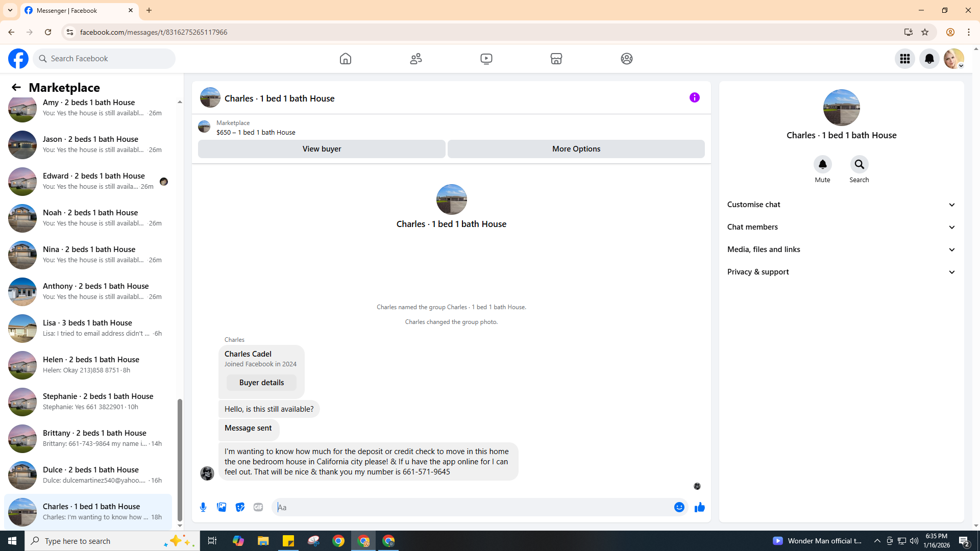Open the GIF picker icon
The image size is (980, 551).
click(258, 507)
